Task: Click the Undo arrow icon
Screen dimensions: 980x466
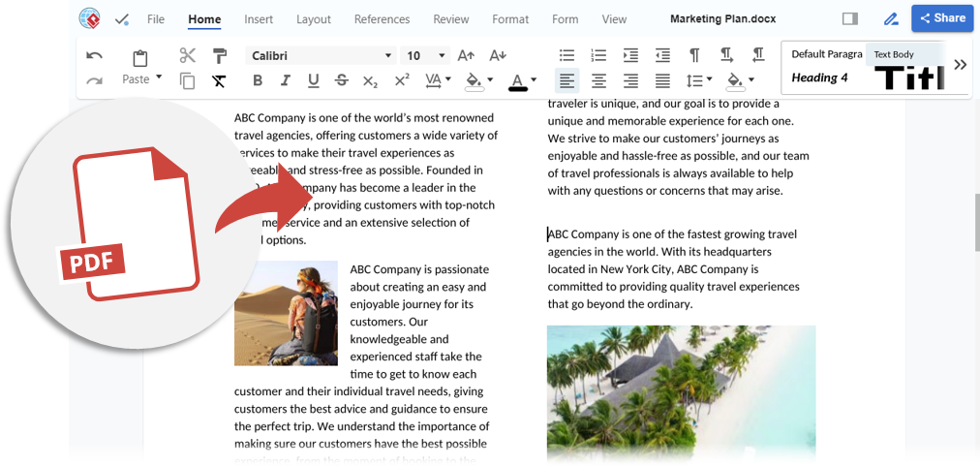Action: 94,56
